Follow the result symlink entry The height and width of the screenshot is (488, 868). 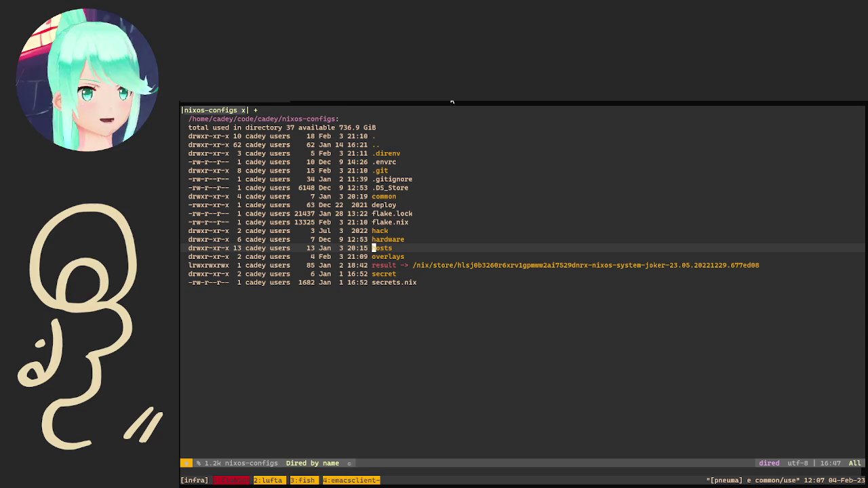click(x=384, y=265)
